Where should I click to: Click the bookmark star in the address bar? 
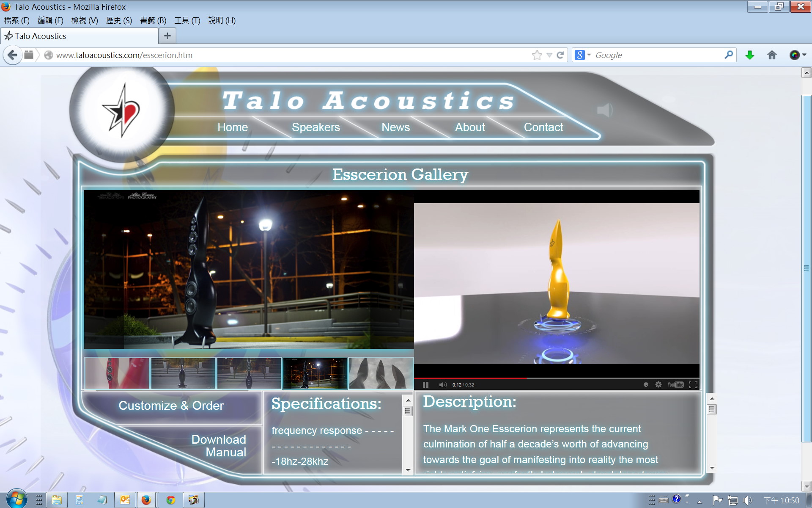(537, 55)
